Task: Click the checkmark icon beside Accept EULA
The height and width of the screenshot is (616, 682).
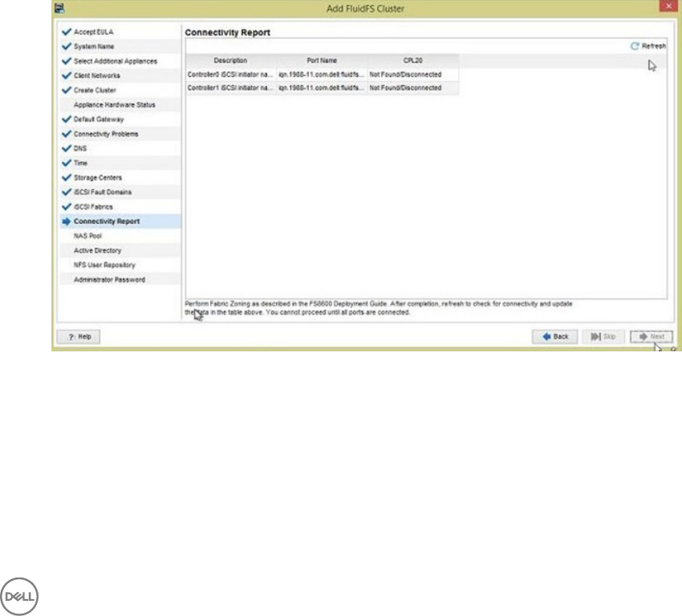Action: tap(67, 32)
